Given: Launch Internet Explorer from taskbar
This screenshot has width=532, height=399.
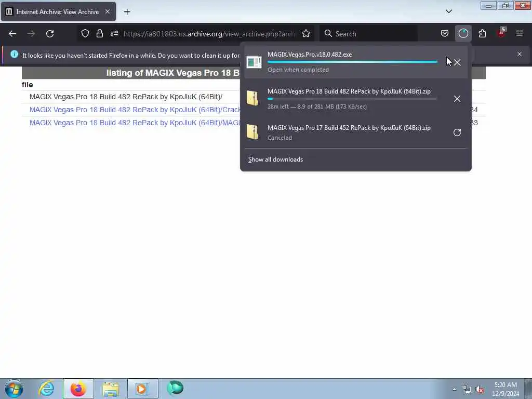Looking at the screenshot, I should (x=46, y=389).
